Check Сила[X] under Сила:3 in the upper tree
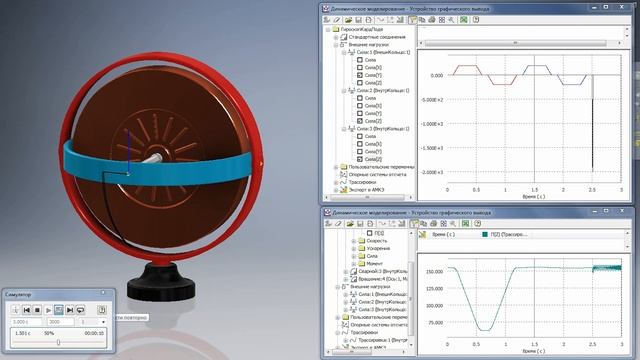Image resolution: width=640 pixels, height=360 pixels. (360, 144)
